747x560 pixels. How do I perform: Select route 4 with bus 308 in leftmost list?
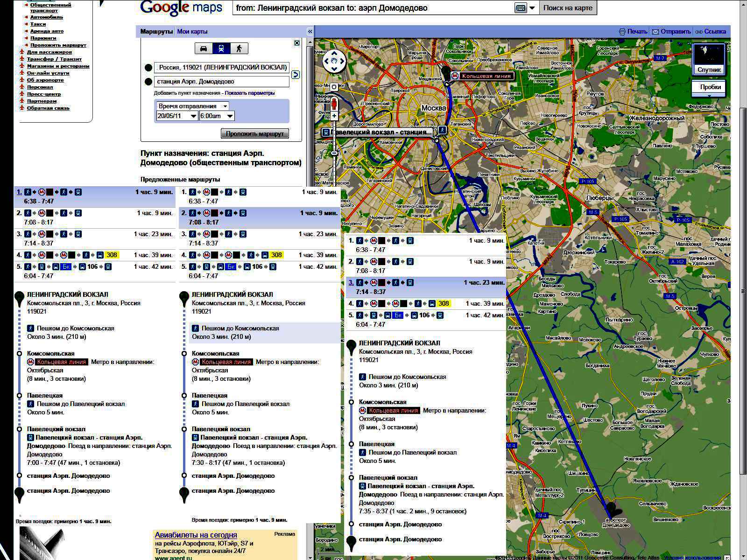tap(95, 255)
